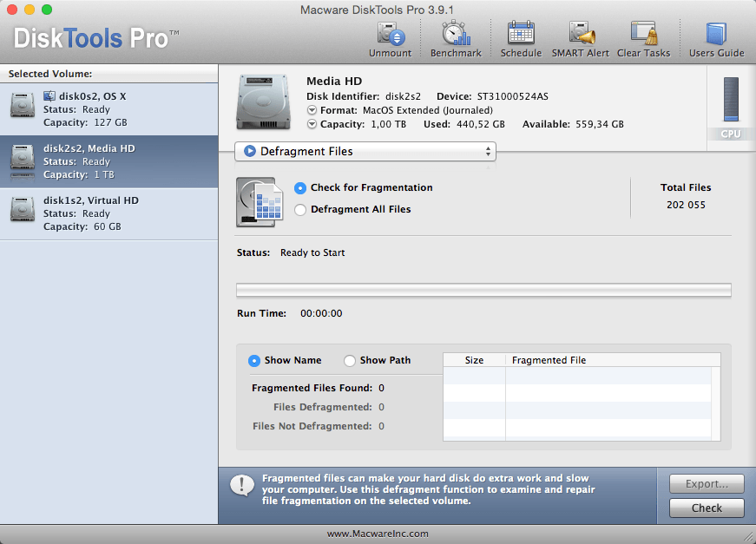Screen dimensions: 756x544
Task: Select Defragment All Files option
Action: 300,210
